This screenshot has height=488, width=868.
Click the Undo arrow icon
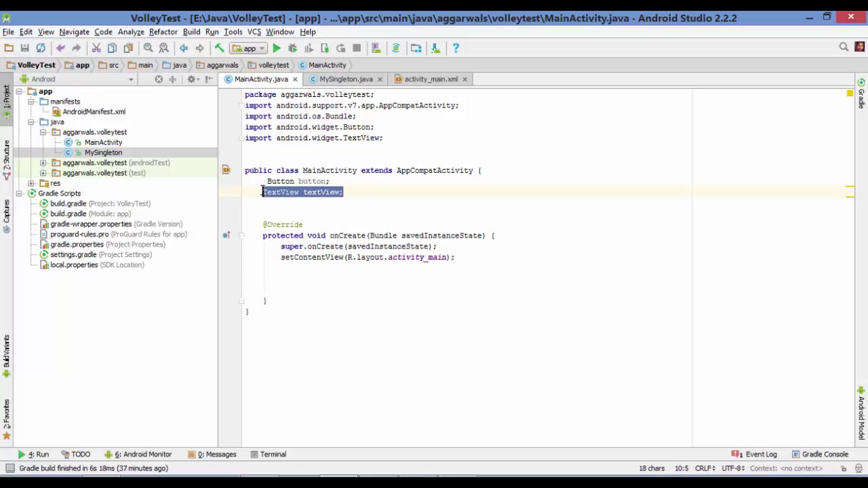click(60, 48)
